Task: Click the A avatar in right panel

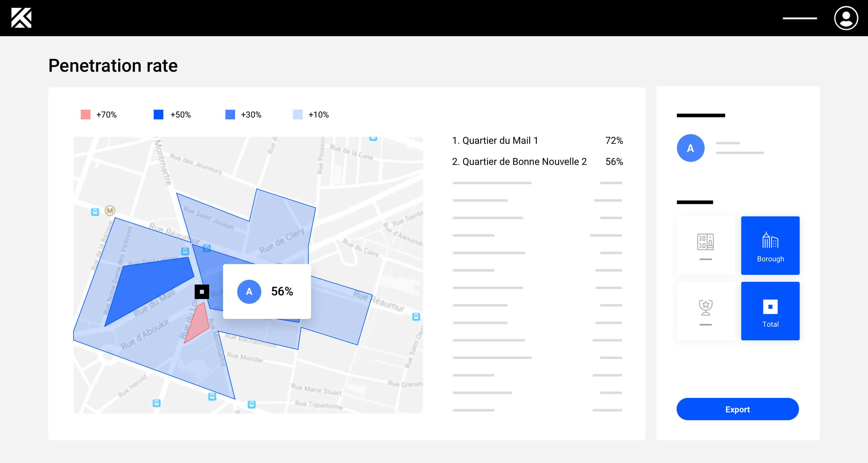Action: (x=690, y=148)
